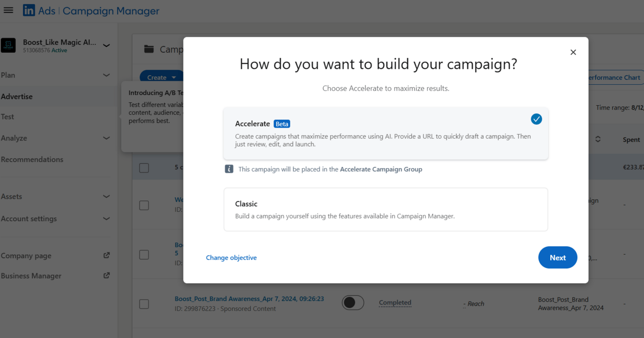
Task: Click the info icon beside campaign group note
Action: (x=229, y=169)
